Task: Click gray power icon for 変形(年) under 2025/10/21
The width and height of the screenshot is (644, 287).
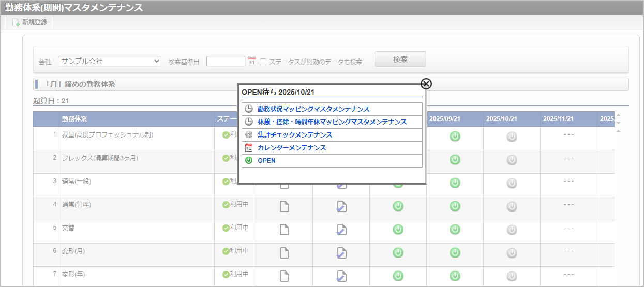Action: tap(512, 276)
